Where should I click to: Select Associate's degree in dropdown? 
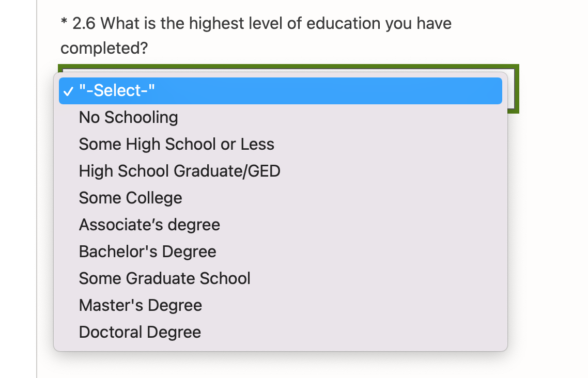coord(149,225)
